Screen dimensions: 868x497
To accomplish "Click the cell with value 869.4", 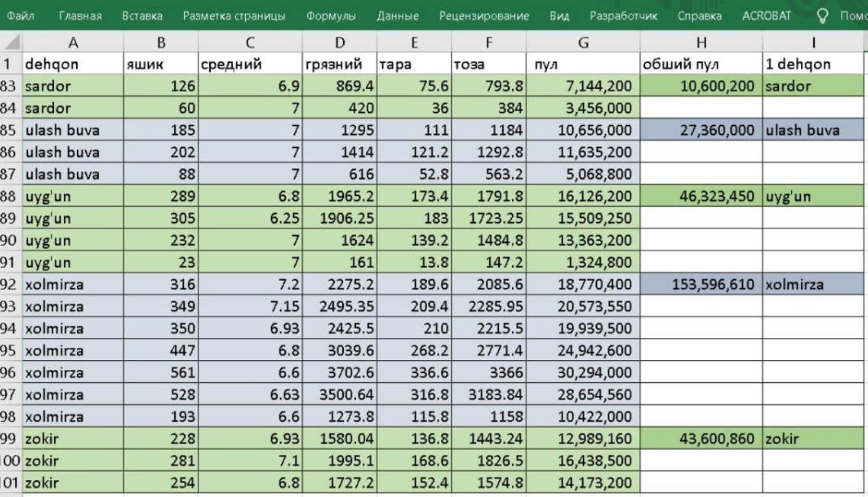I will coord(339,86).
